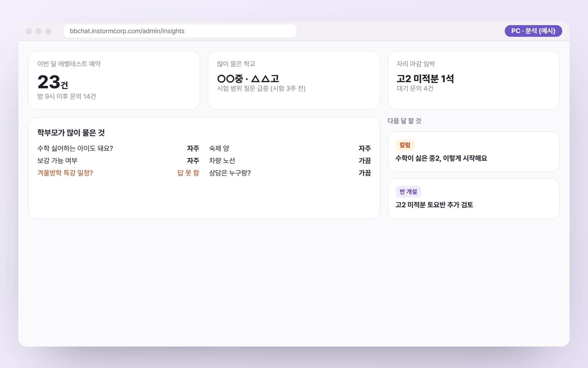
Task: Click '자주' next to 수학 싫어하는 아이도 돼요?
Action: [193, 148]
